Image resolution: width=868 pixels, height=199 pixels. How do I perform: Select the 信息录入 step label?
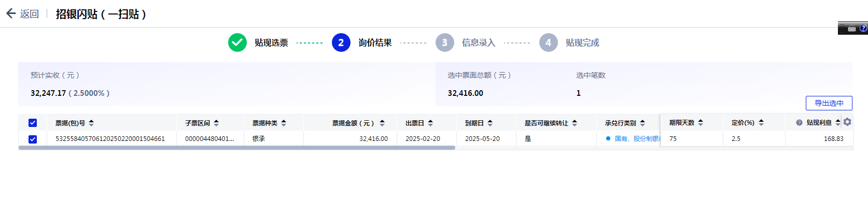click(x=479, y=42)
